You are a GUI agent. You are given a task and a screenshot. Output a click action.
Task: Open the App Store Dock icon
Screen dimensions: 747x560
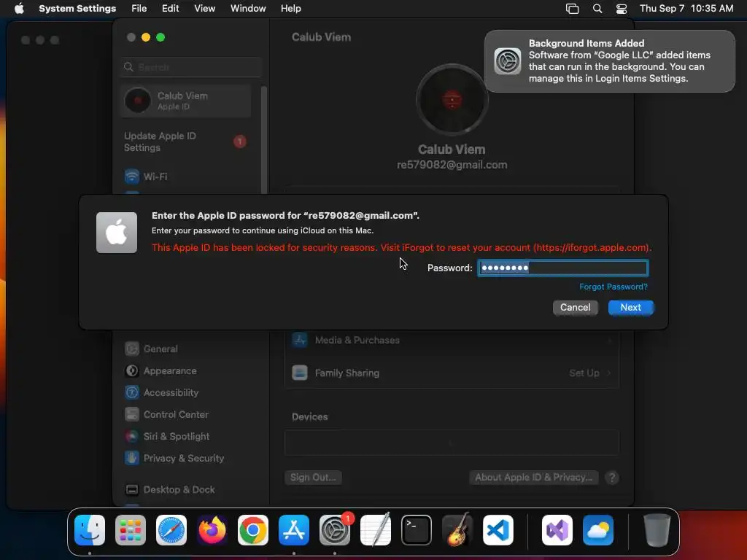point(294,530)
